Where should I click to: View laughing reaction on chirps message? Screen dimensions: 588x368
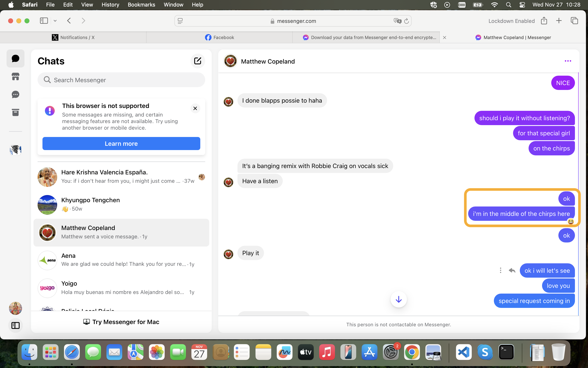[x=570, y=221]
